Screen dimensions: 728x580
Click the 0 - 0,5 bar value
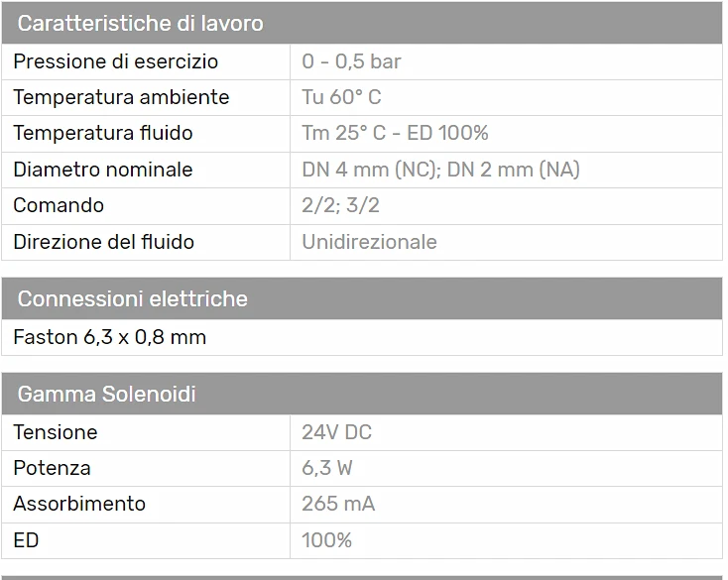coord(351,61)
